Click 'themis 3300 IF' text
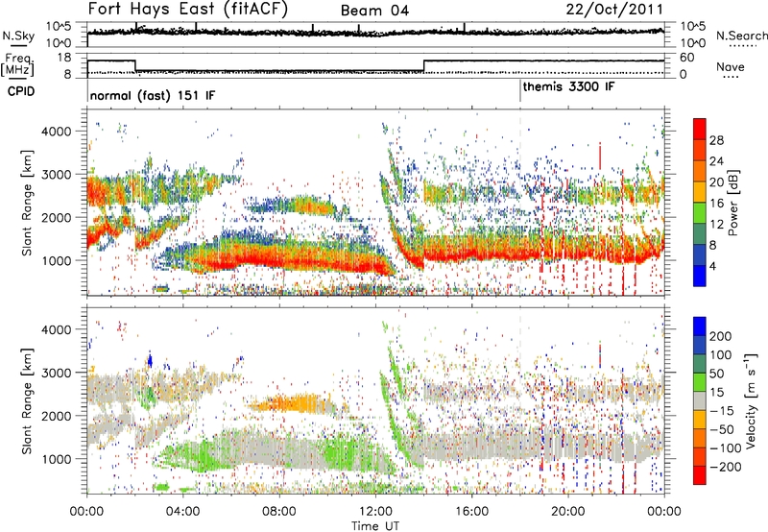The image size is (768, 532). click(x=568, y=87)
